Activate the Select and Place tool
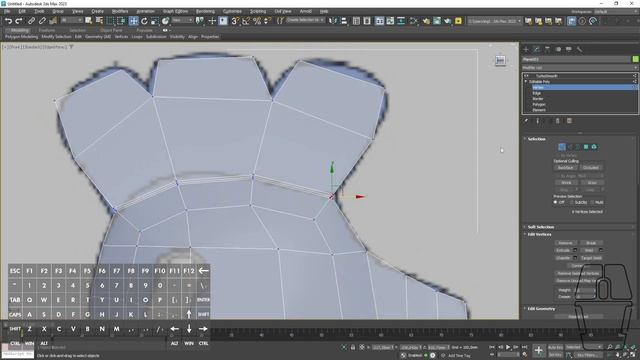The height and width of the screenshot is (360, 640). coord(165,21)
